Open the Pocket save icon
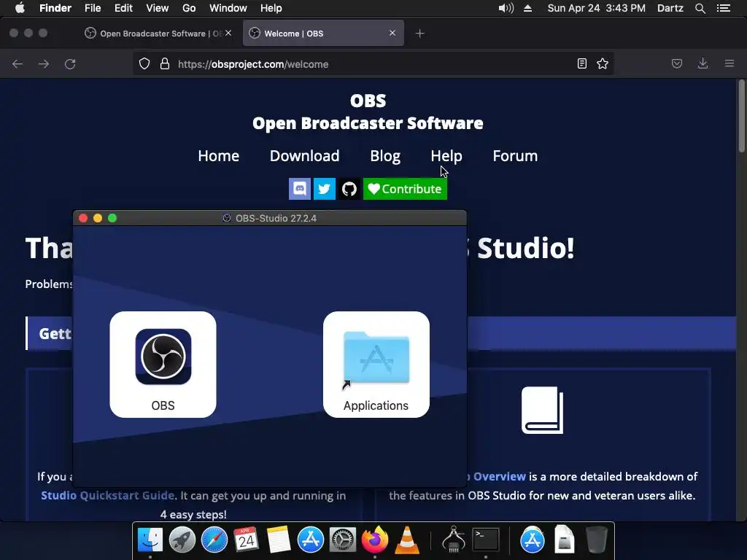Screen dimensions: 747x560 [677, 63]
